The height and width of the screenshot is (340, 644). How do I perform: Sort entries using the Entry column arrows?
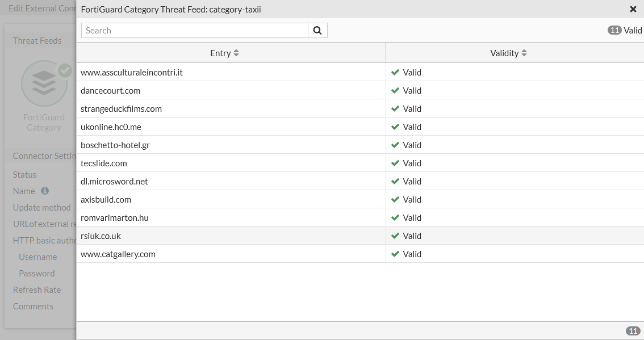coord(235,52)
